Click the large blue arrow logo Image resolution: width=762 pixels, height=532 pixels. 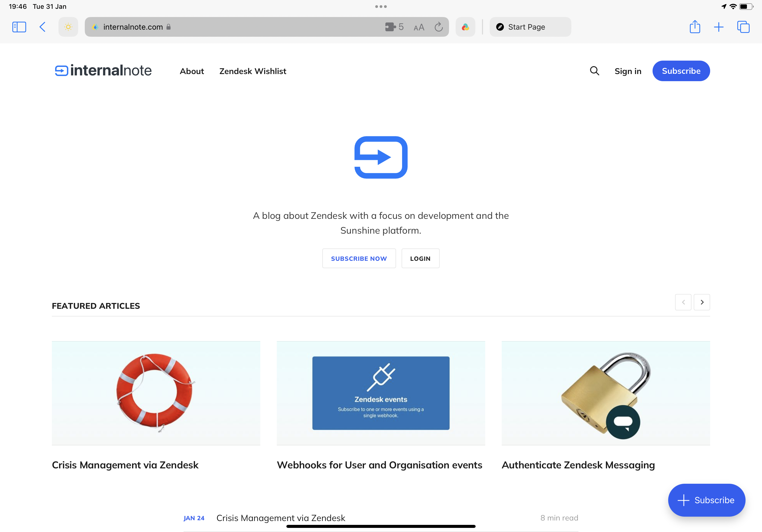coord(381,157)
